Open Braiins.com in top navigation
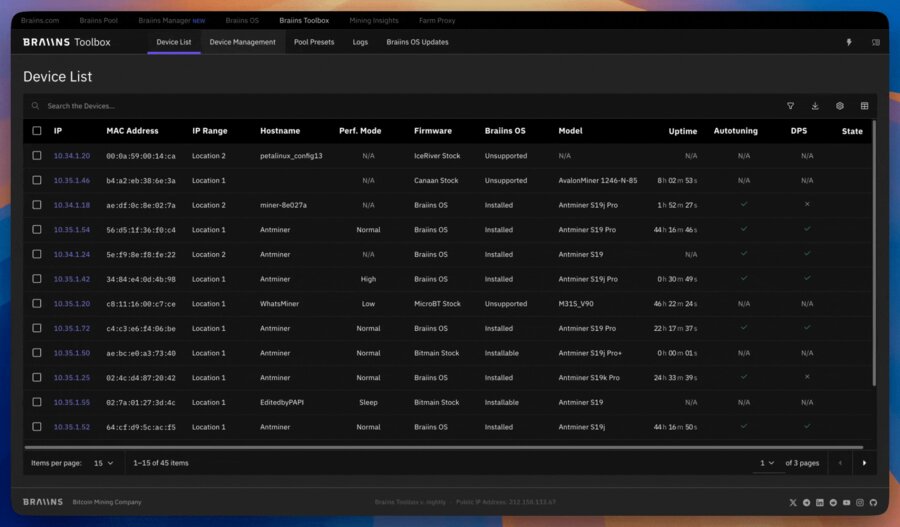 click(x=40, y=21)
